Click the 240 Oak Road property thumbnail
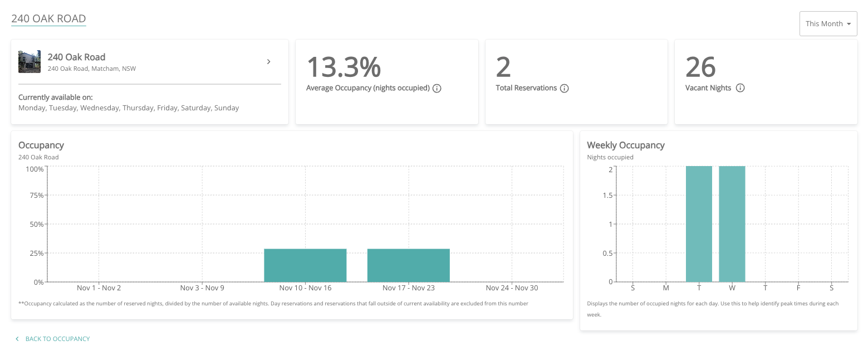868x360 pixels. click(30, 62)
